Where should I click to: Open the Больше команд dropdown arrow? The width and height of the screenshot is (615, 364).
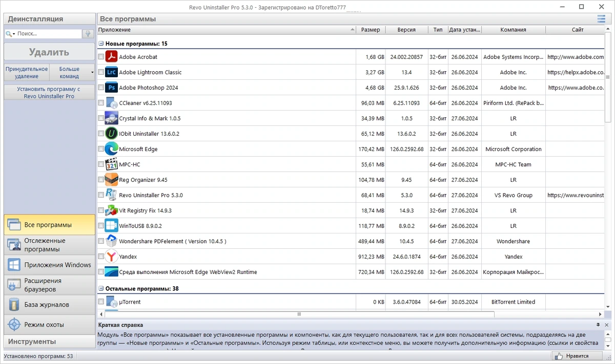click(92, 72)
